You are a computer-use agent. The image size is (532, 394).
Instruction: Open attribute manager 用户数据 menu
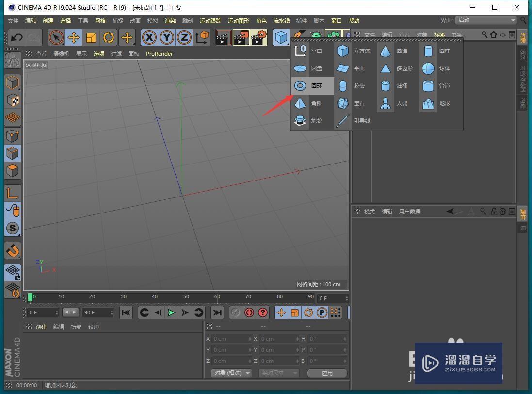tap(409, 212)
